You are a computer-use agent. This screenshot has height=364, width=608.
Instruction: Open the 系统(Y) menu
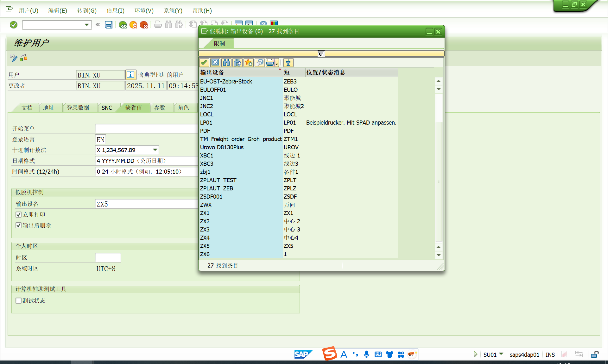tap(173, 10)
